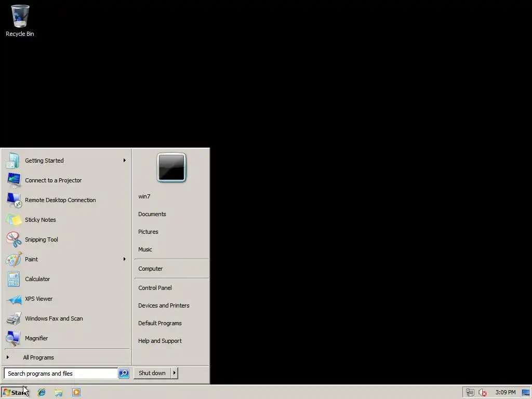Select Remote Desktop Connection label

pos(60,200)
